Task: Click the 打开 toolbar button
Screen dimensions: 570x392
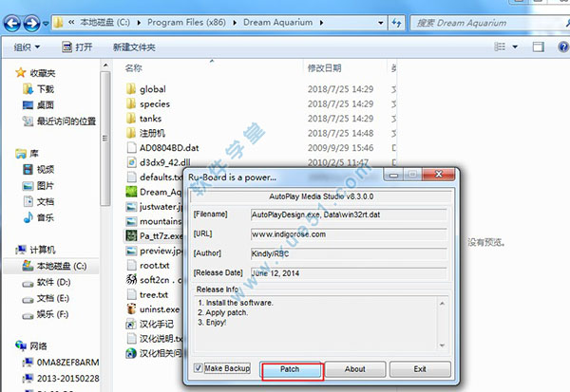Action: (77, 47)
